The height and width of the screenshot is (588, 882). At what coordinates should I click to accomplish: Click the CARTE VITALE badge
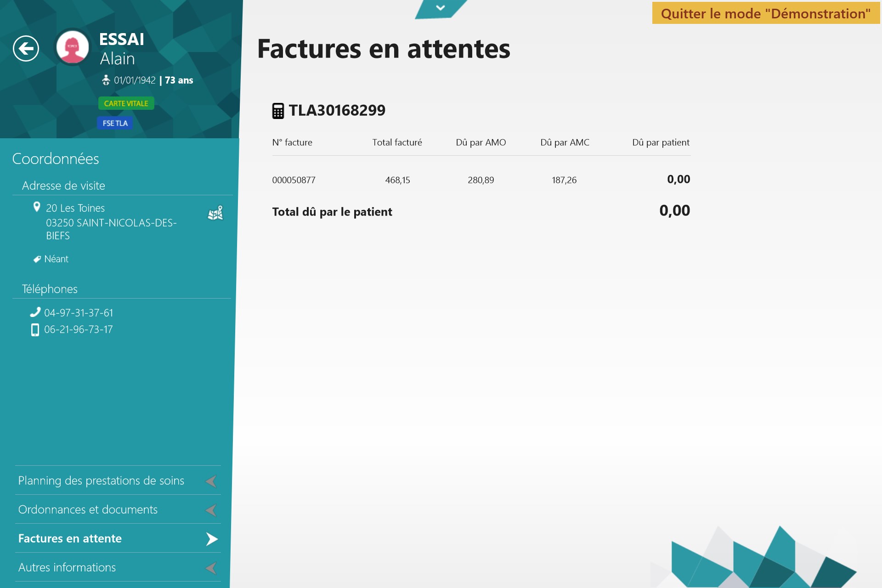pos(126,103)
